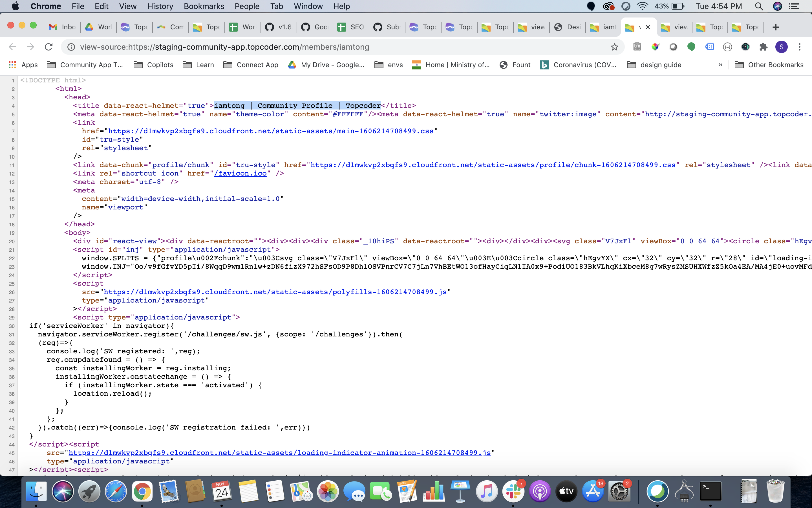Bookmark this page with the star

[x=614, y=47]
